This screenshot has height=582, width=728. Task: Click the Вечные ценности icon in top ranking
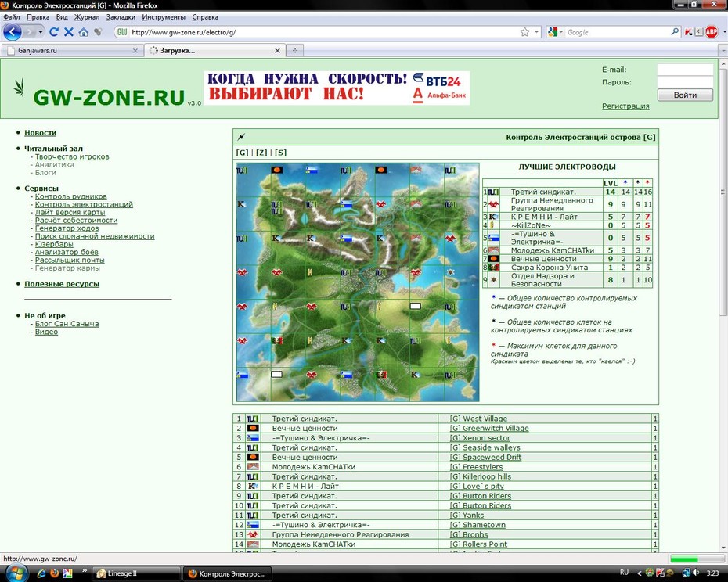[493, 259]
